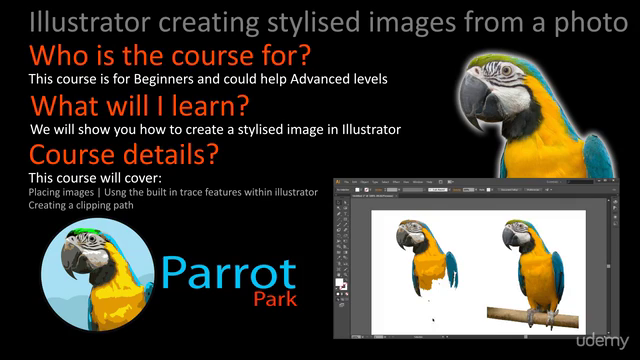Select the Rotate tool
Image resolution: width=640 pixels, height=360 pixels.
[x=339, y=236]
